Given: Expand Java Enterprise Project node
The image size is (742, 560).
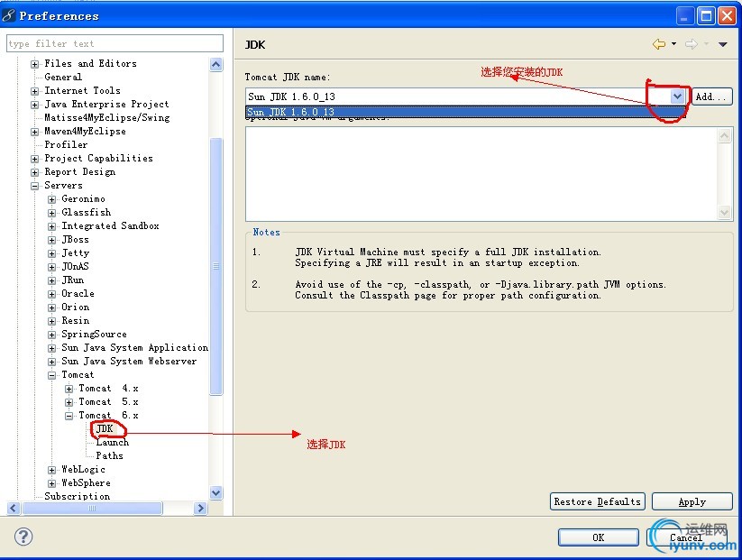Looking at the screenshot, I should tap(34, 105).
